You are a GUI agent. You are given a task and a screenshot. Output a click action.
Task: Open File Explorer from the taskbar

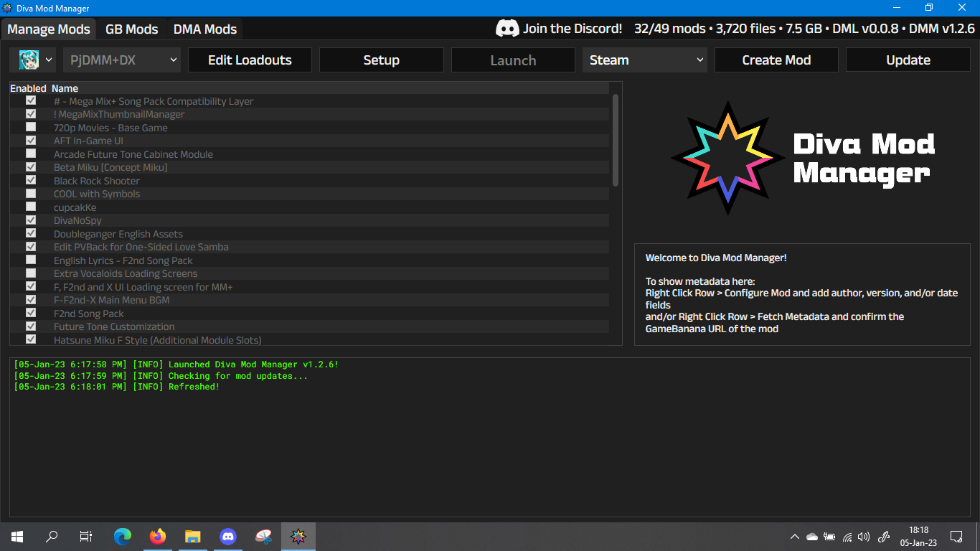point(192,536)
